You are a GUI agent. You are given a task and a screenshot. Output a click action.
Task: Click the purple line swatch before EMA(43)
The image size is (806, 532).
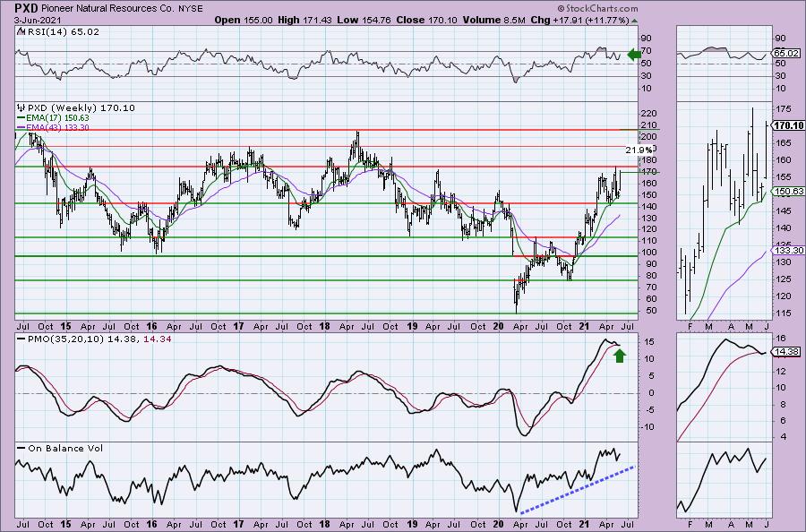click(x=21, y=127)
